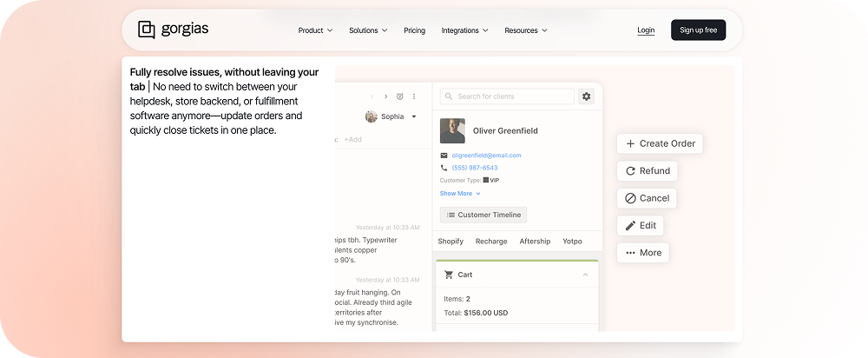This screenshot has width=868, height=358.
Task: Open the Solutions menu
Action: pyautogui.click(x=368, y=30)
